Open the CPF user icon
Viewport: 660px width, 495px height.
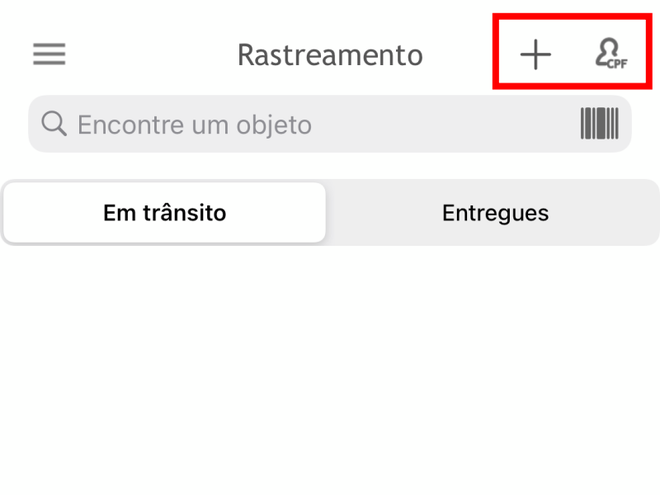pyautogui.click(x=611, y=53)
